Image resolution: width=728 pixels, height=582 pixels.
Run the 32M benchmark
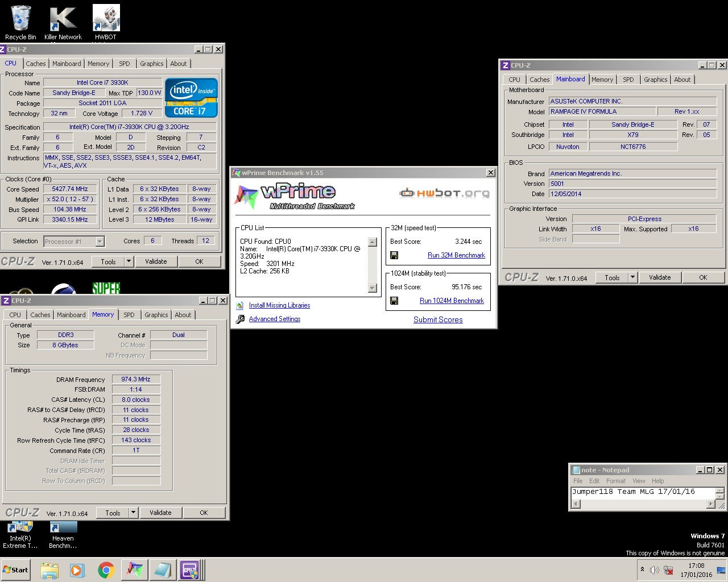[x=456, y=255]
